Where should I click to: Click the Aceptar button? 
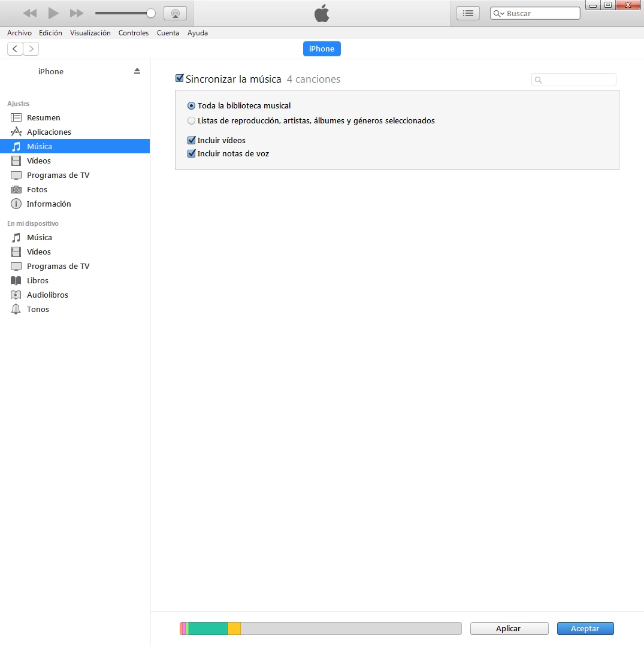(x=585, y=628)
